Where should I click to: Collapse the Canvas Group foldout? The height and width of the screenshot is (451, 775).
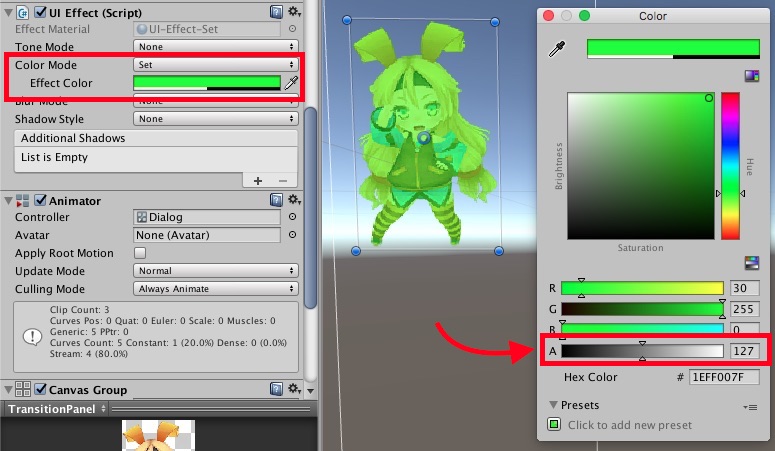8,389
